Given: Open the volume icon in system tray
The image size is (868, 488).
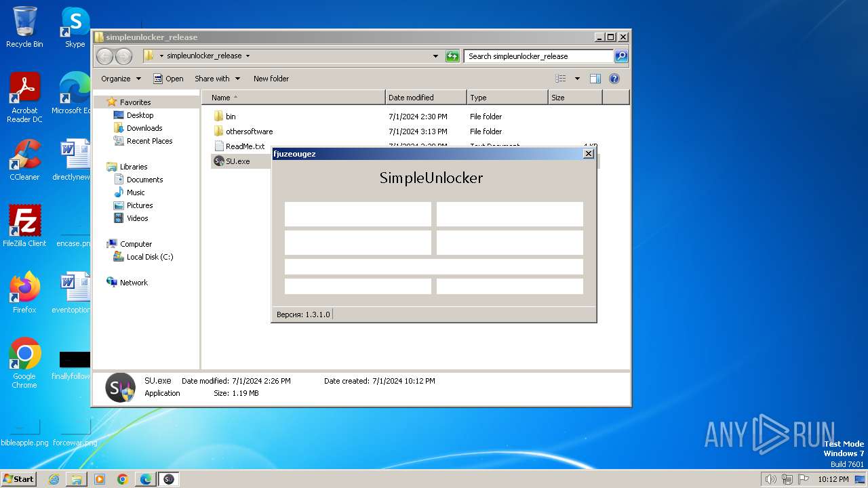Looking at the screenshot, I should [770, 479].
